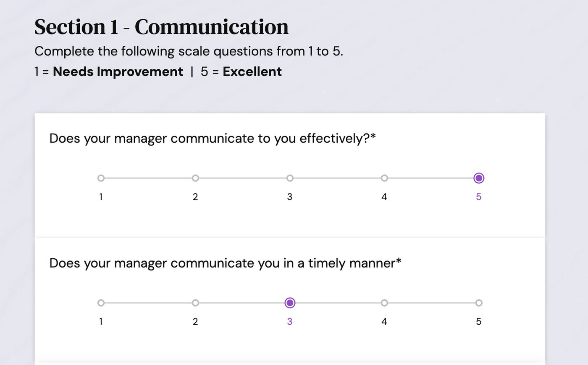Click selected rating 3 dot for timely manner

tap(290, 303)
